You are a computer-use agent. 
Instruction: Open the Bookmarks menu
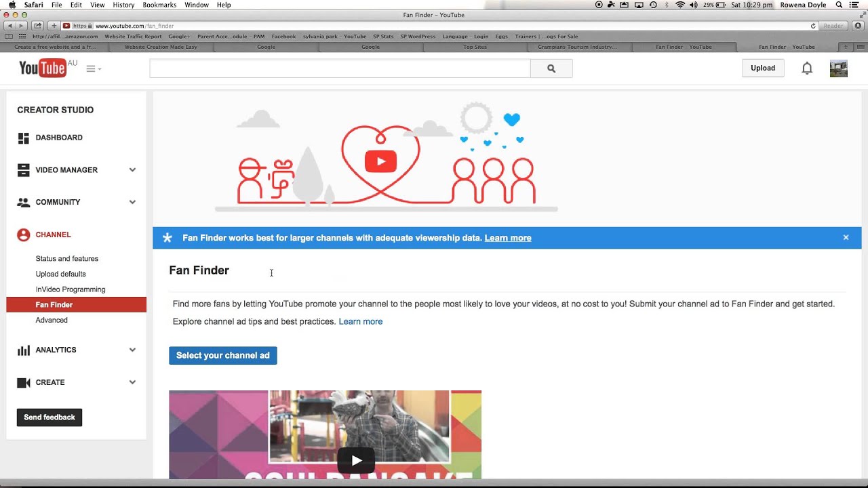[x=159, y=5]
